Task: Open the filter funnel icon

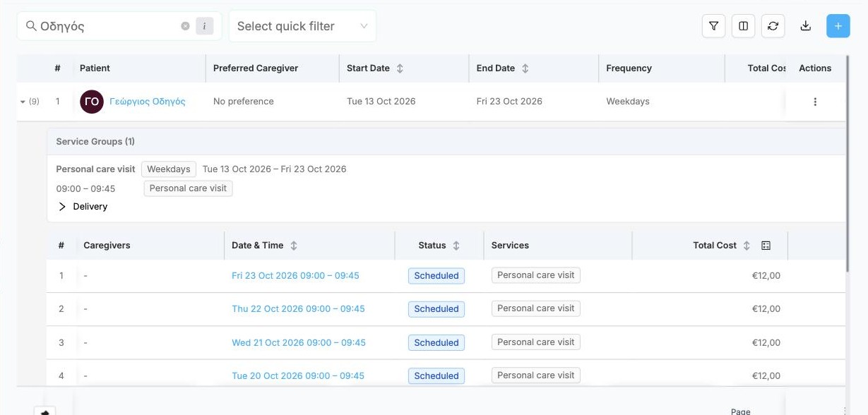Action: click(x=713, y=26)
